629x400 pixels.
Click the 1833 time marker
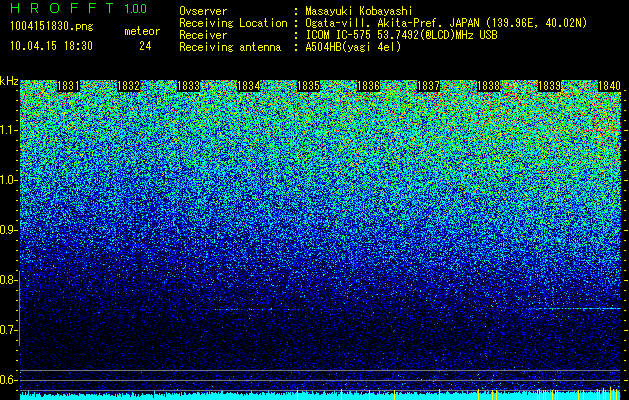pyautogui.click(x=189, y=86)
